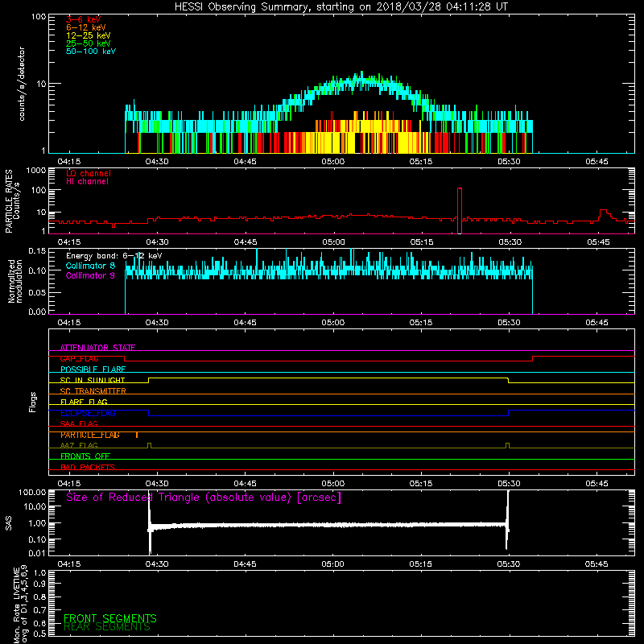Click the GAP_FLAG label

pos(79,358)
